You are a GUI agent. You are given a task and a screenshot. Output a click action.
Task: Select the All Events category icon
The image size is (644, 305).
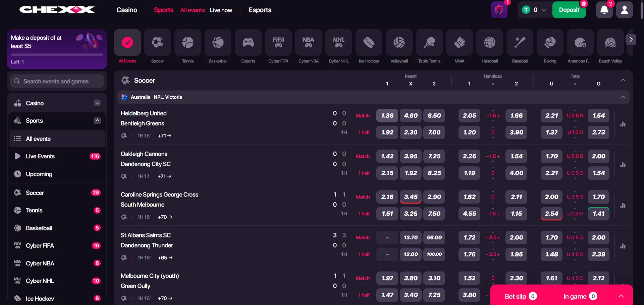click(127, 43)
